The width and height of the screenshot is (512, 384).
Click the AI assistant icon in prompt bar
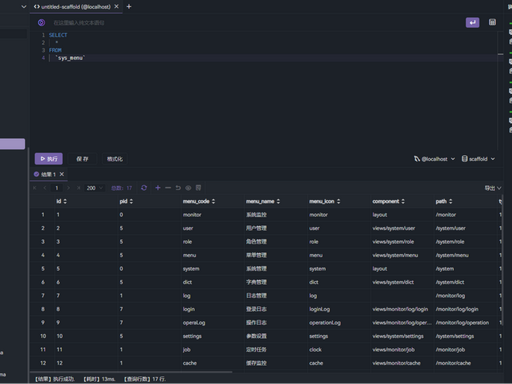(41, 23)
